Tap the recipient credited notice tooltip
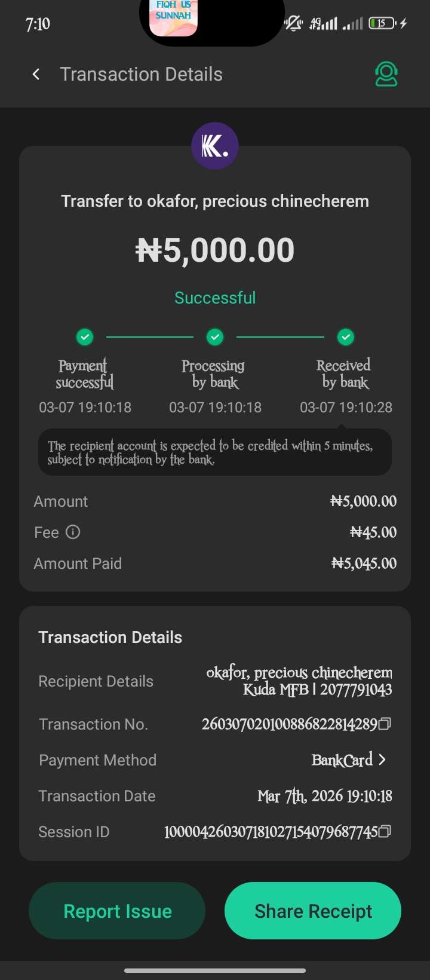The width and height of the screenshot is (430, 980). pos(215,452)
